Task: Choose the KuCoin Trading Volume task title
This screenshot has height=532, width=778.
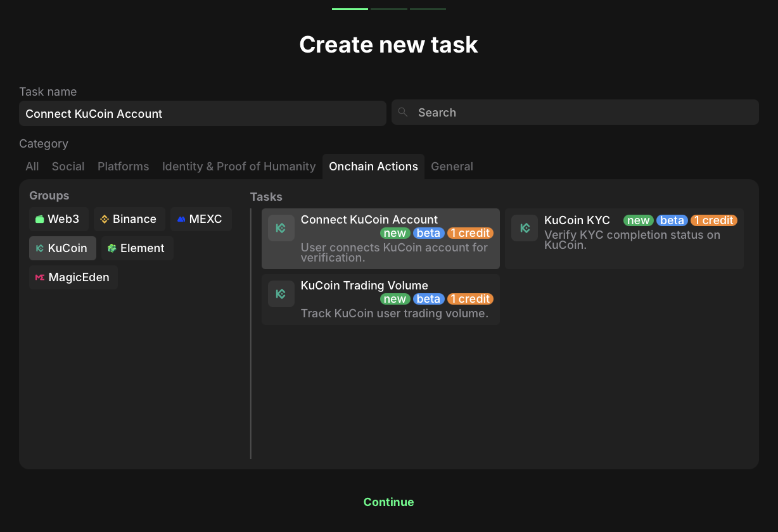Action: point(364,286)
